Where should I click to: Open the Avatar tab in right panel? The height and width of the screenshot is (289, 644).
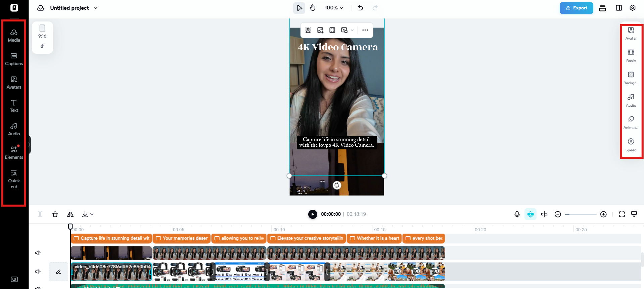coord(631,34)
